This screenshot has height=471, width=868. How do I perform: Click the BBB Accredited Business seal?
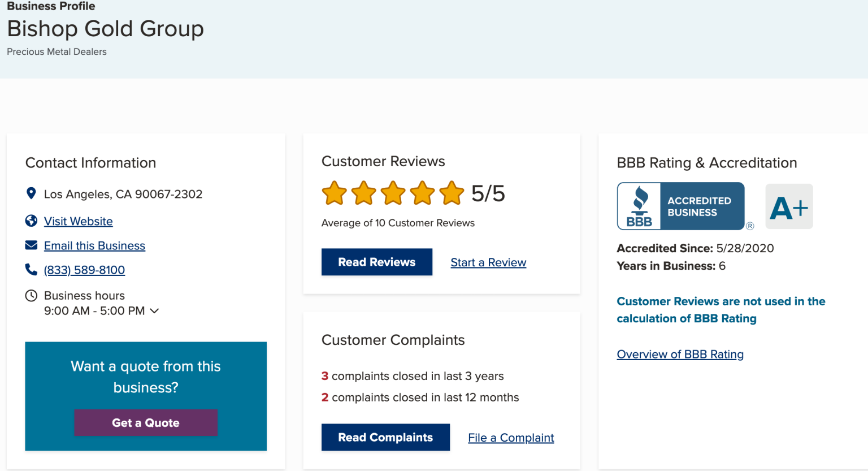(680, 206)
